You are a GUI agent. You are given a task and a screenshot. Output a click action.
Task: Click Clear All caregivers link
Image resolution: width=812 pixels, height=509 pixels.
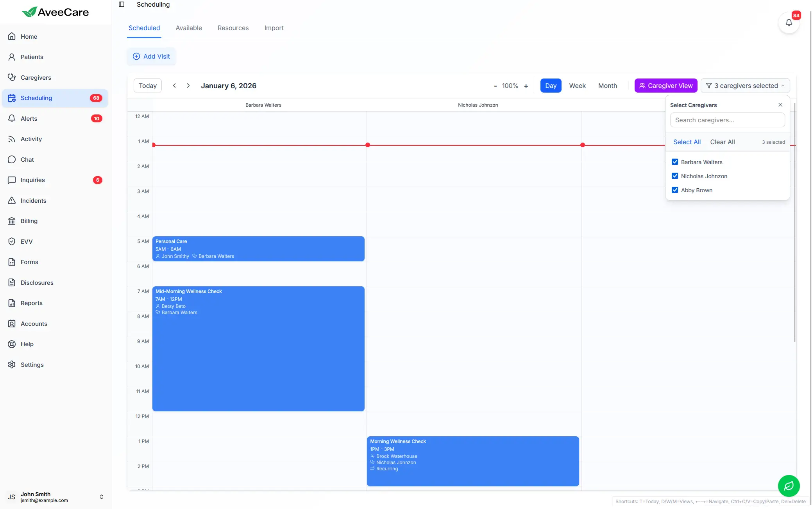(722, 142)
